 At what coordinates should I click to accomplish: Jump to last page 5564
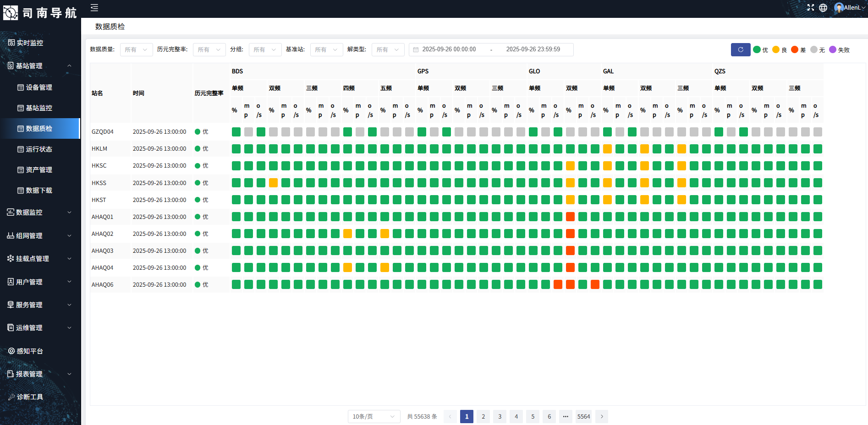(x=583, y=416)
